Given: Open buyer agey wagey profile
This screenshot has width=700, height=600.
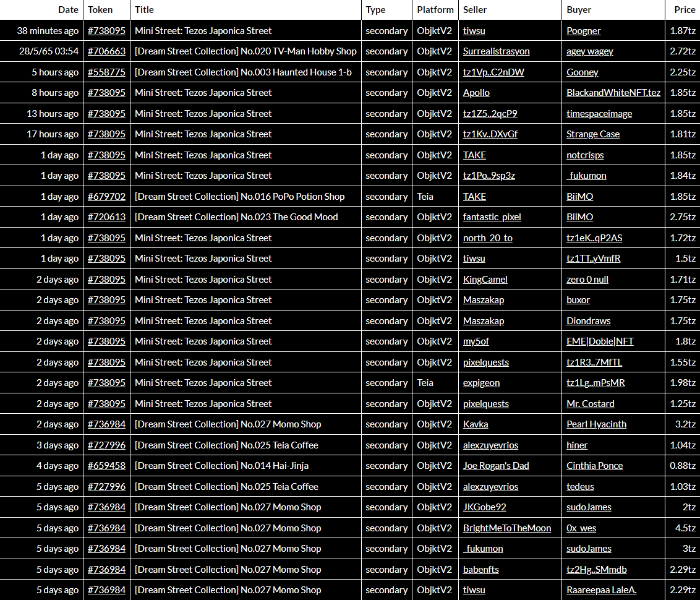Looking at the screenshot, I should coord(590,51).
